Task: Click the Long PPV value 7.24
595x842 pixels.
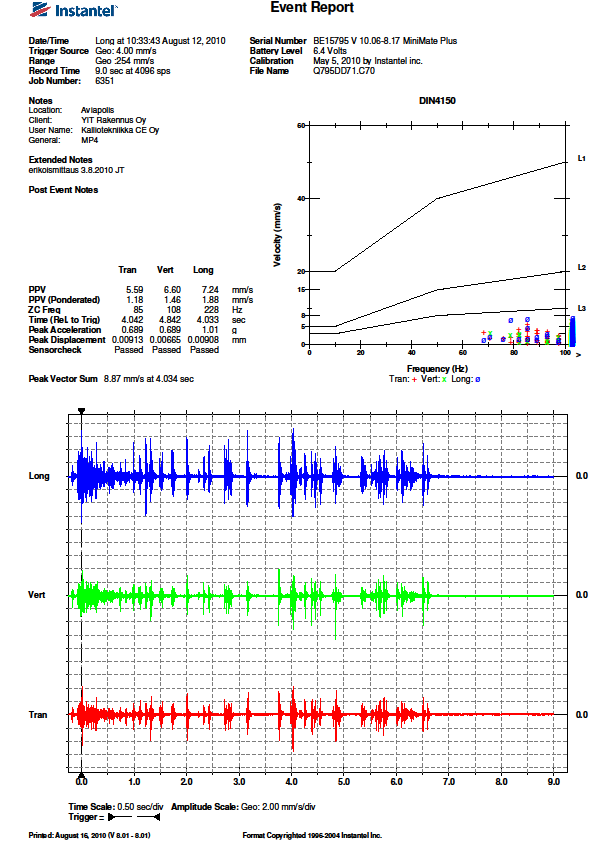Action: tap(210, 290)
